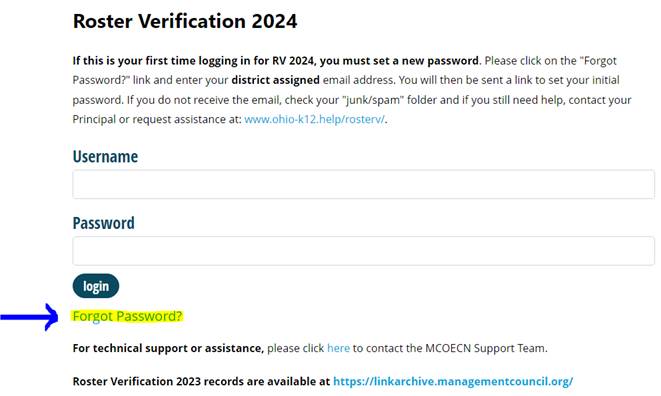
Task: Click the word 'Principal' in the instructions
Action: tap(94, 119)
